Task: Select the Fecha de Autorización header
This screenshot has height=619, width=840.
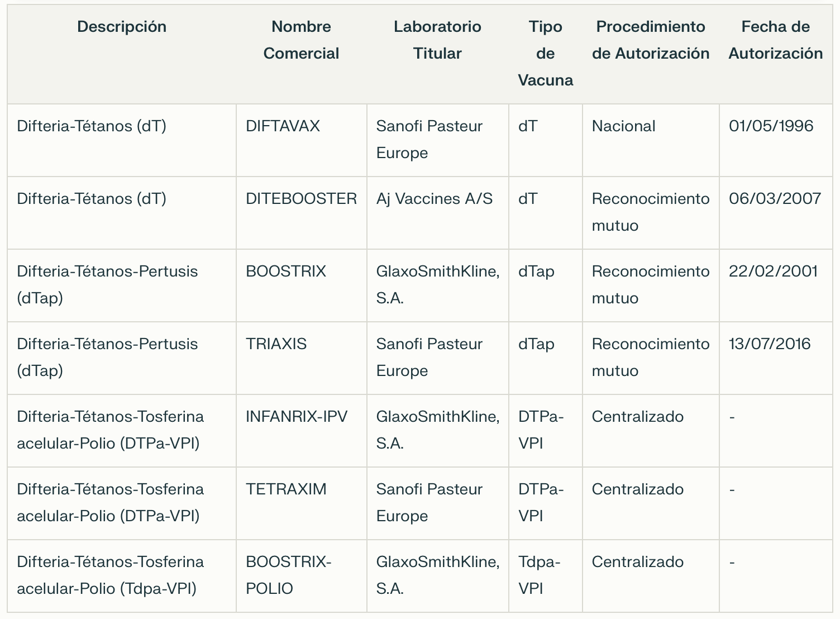Action: (775, 40)
